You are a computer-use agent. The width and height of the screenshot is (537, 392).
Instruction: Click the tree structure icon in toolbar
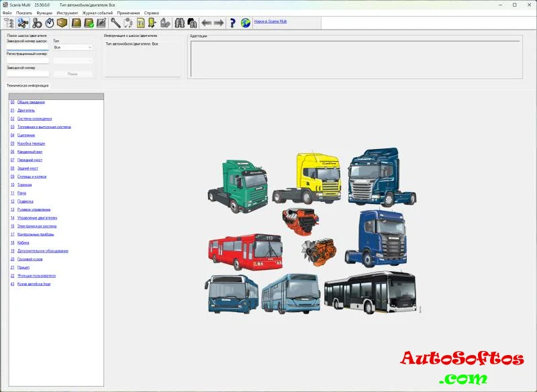point(9,23)
